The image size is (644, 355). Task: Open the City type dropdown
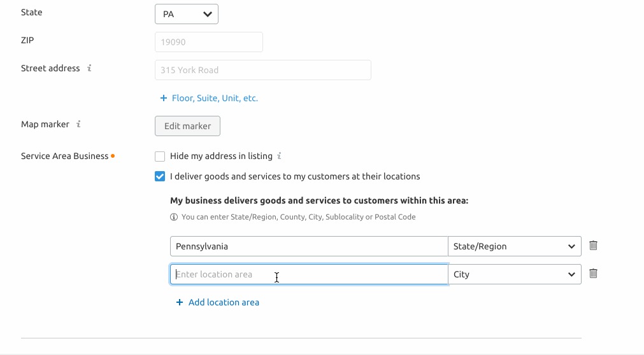coord(514,274)
